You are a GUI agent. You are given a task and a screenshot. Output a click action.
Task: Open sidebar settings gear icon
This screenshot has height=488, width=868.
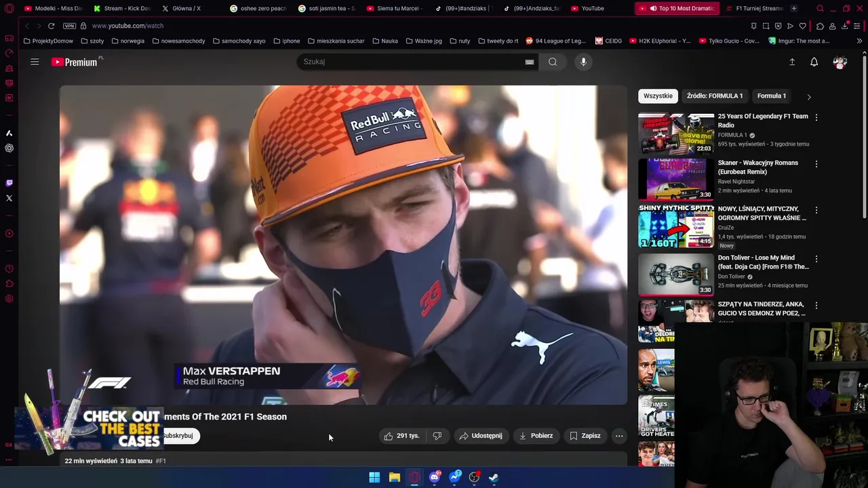(x=9, y=299)
